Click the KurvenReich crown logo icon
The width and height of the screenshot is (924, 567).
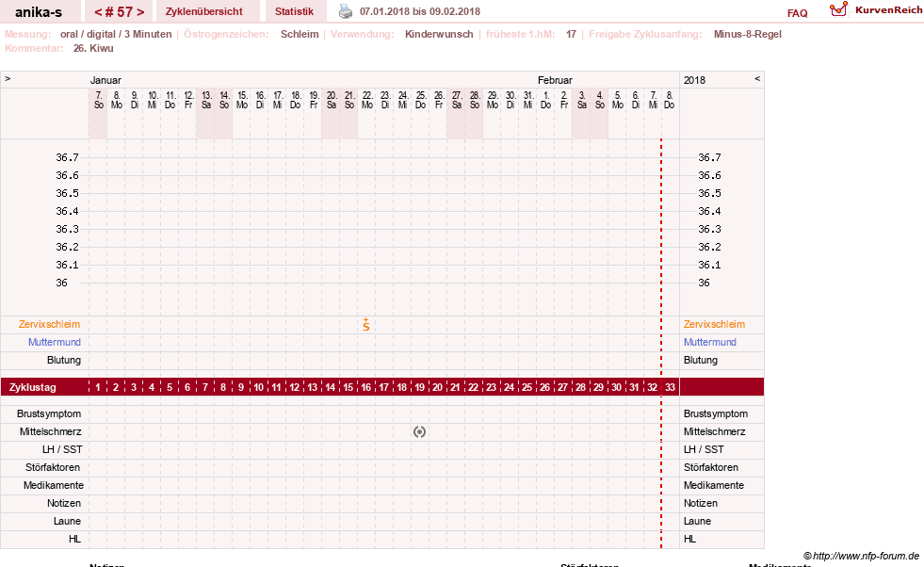tap(838, 9)
